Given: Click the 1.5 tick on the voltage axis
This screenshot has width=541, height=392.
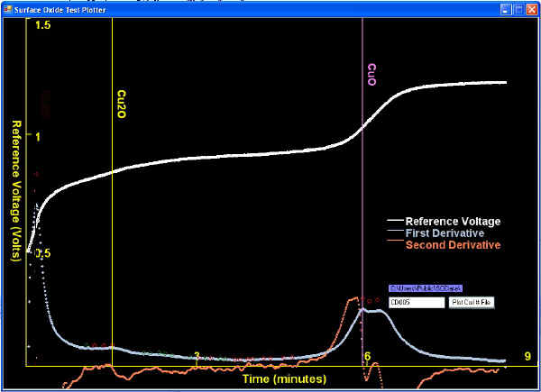Looking at the screenshot, I should (x=41, y=26).
